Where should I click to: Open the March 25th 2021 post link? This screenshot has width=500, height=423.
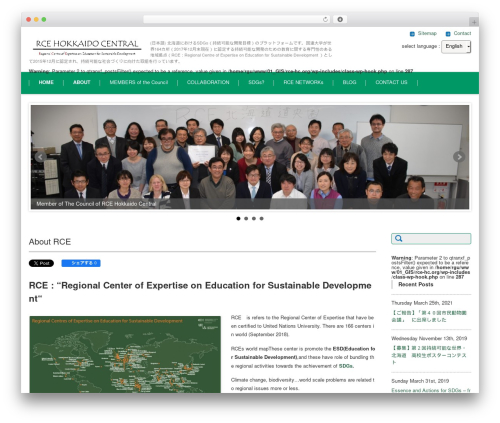click(x=429, y=316)
